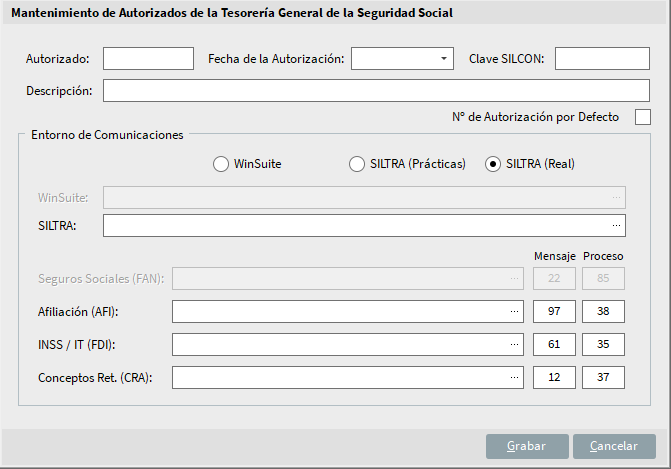Click browse ellipsis for Conceptos Ret. (CRA)
The width and height of the screenshot is (671, 469).
[x=514, y=377]
